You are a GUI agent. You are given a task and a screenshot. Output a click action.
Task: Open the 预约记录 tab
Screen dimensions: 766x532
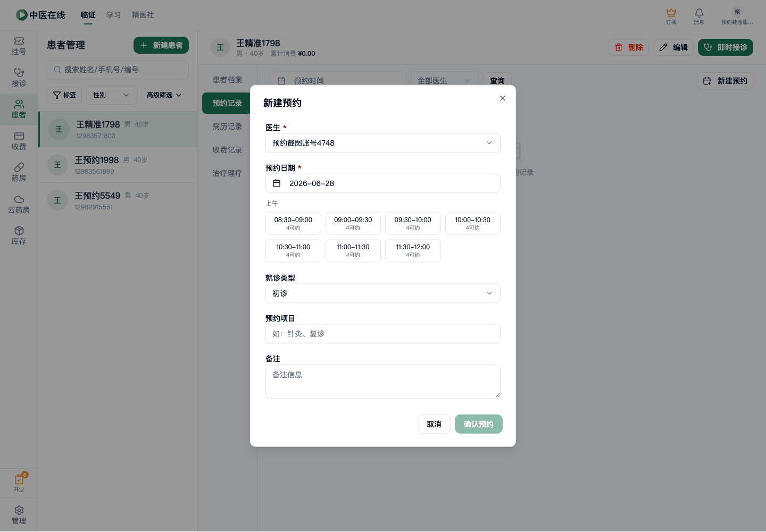pyautogui.click(x=227, y=103)
